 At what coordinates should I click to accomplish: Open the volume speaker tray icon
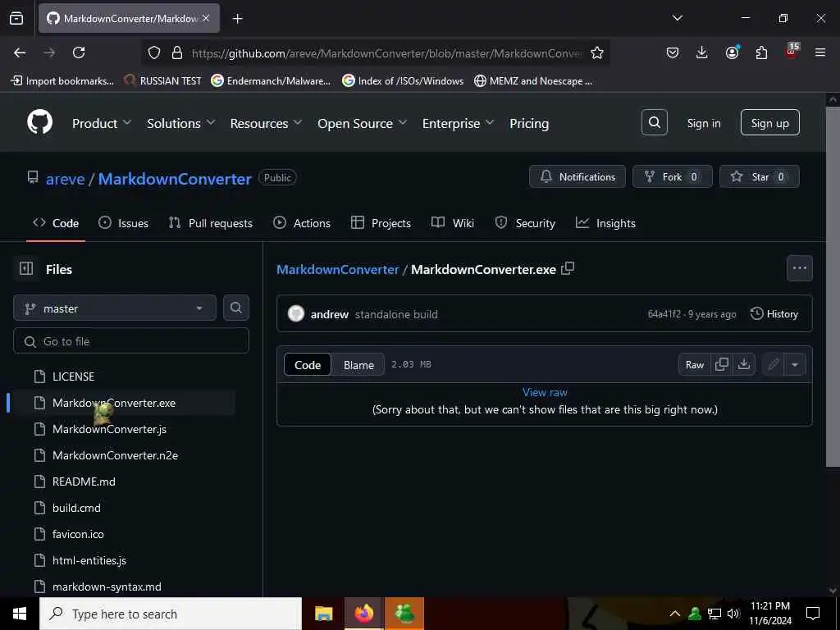pos(733,614)
